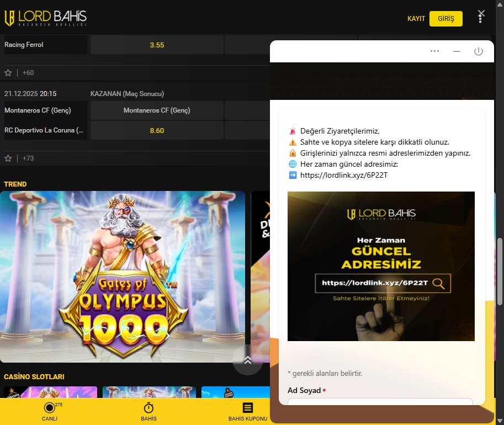This screenshot has height=425, width=504.
Task: Open the three-dot chat options menu
Action: tap(434, 51)
